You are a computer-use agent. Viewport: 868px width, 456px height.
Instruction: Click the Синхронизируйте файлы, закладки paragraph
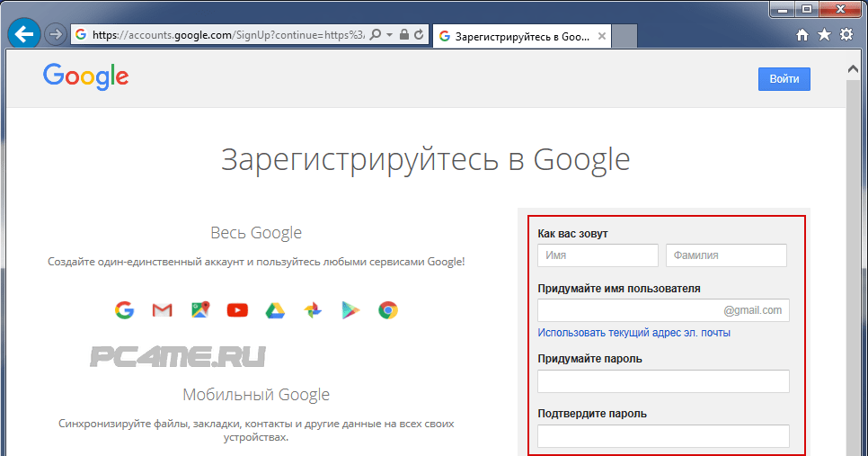pos(256,431)
